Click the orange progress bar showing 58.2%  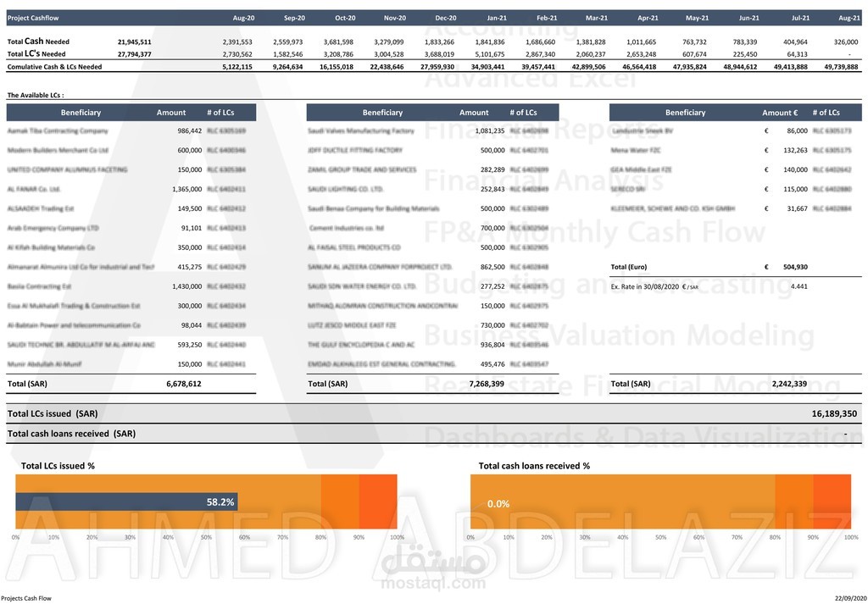(127, 501)
